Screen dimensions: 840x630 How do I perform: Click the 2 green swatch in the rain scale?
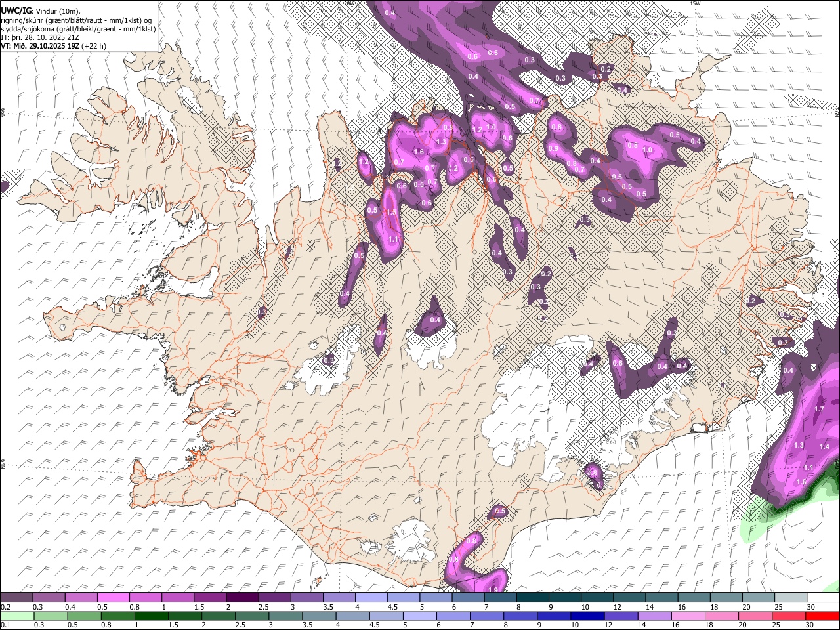218,616
